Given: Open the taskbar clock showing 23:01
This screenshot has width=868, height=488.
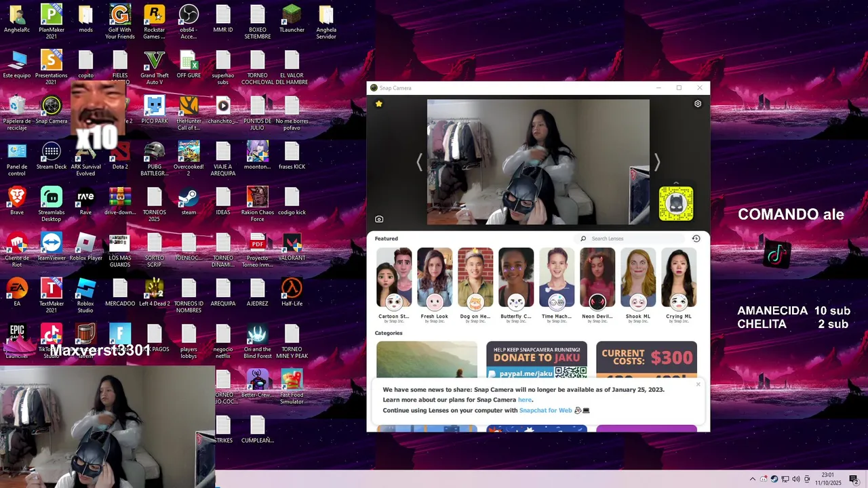Looking at the screenshot, I should coord(828,479).
